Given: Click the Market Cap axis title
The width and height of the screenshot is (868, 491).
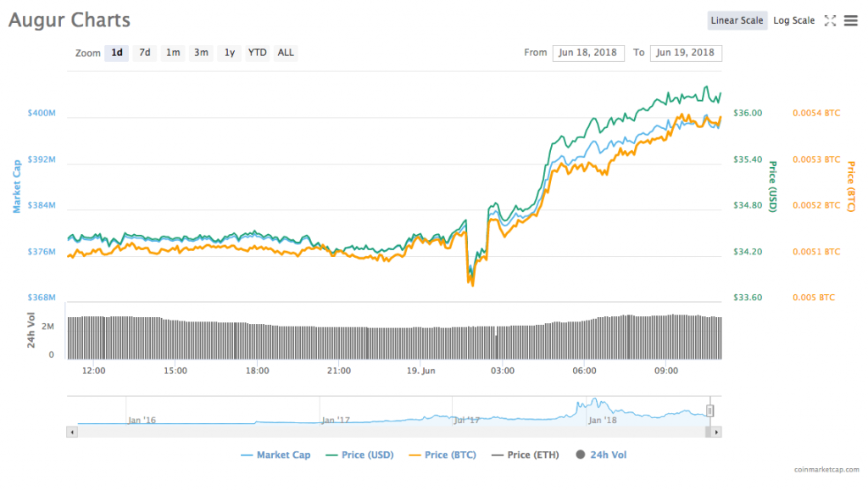Looking at the screenshot, I should (x=17, y=187).
